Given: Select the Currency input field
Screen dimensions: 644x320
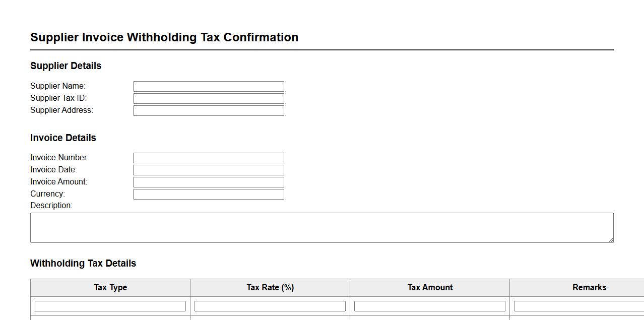Looking at the screenshot, I should 208,194.
